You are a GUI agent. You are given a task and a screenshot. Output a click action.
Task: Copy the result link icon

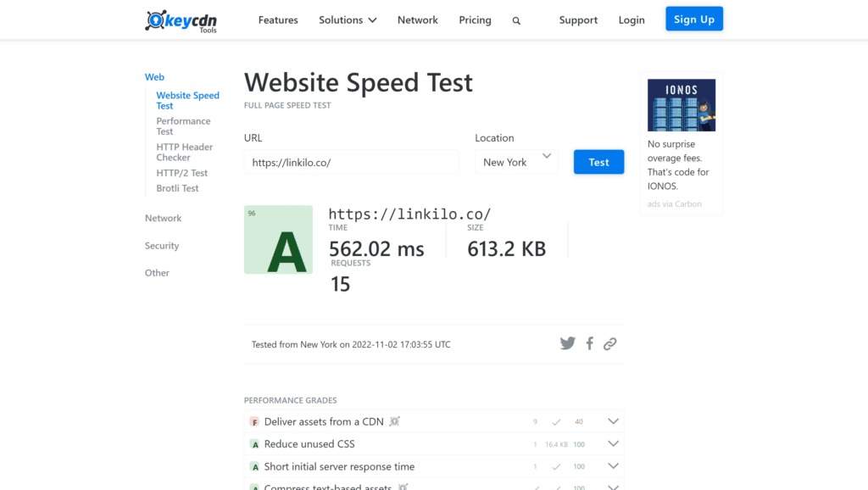click(610, 344)
